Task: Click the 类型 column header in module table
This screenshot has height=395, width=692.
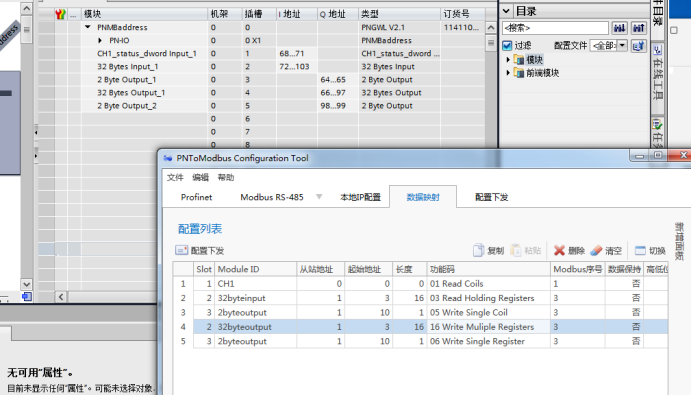Action: point(399,14)
